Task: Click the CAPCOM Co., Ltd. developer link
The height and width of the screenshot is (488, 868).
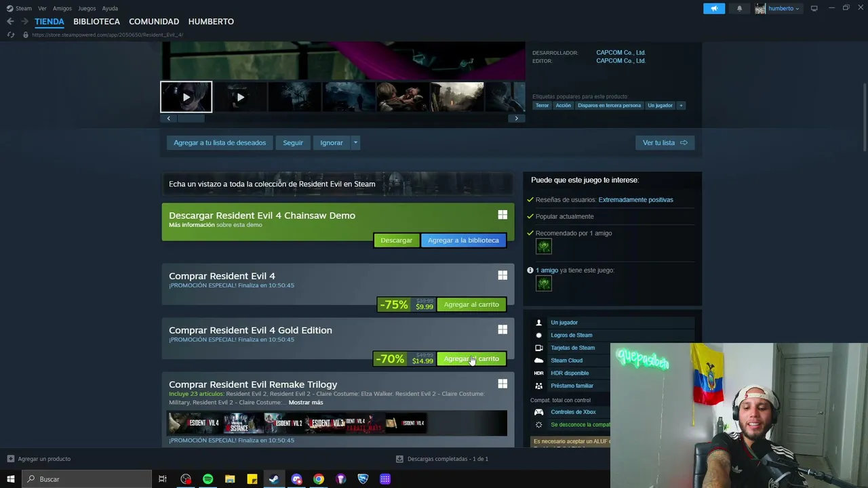Action: pos(620,52)
